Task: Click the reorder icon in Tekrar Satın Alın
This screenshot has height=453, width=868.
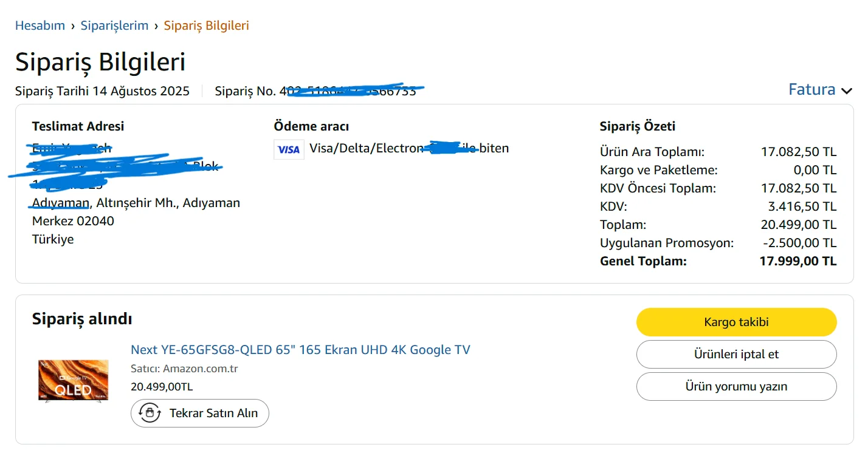Action: tap(150, 413)
